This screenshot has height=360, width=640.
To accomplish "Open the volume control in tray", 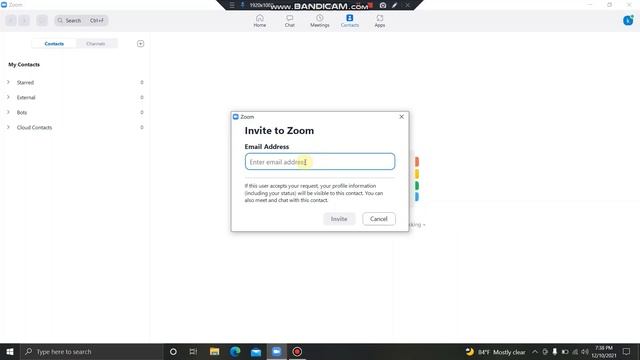I will coord(585,352).
